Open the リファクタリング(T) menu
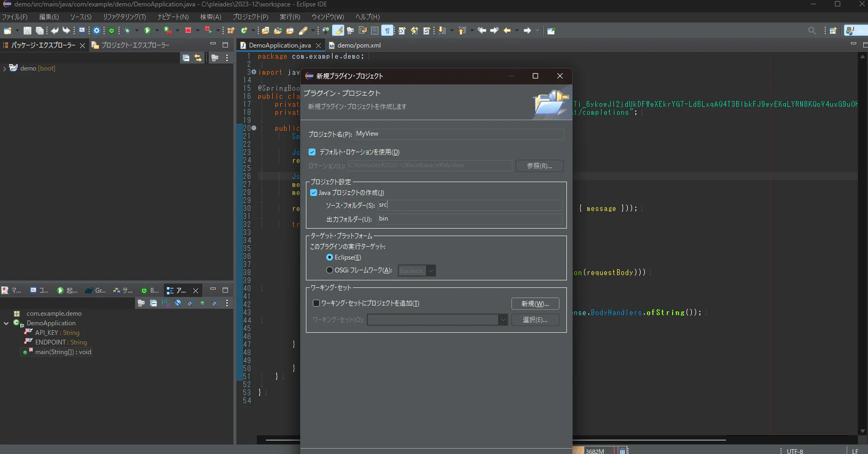The image size is (868, 454). [x=124, y=17]
